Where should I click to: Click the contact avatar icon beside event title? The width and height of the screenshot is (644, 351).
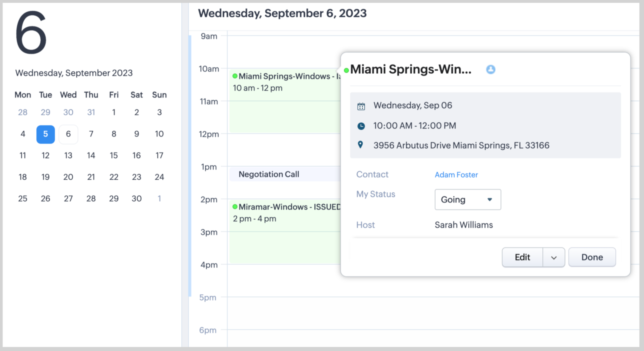(490, 70)
